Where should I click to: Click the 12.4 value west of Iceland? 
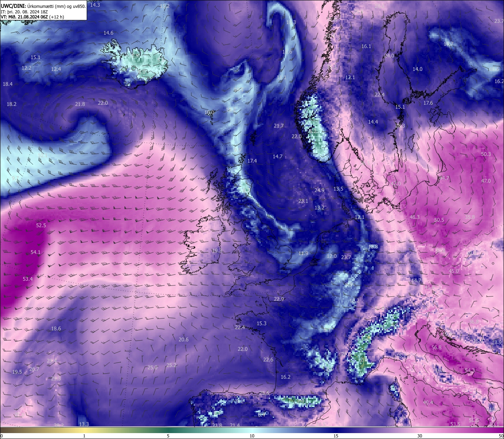tap(56, 69)
